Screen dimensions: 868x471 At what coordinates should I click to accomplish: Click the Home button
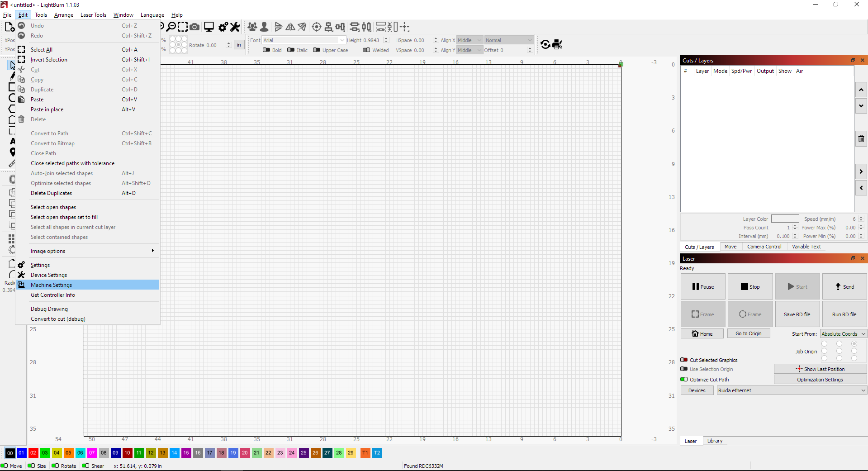point(702,334)
